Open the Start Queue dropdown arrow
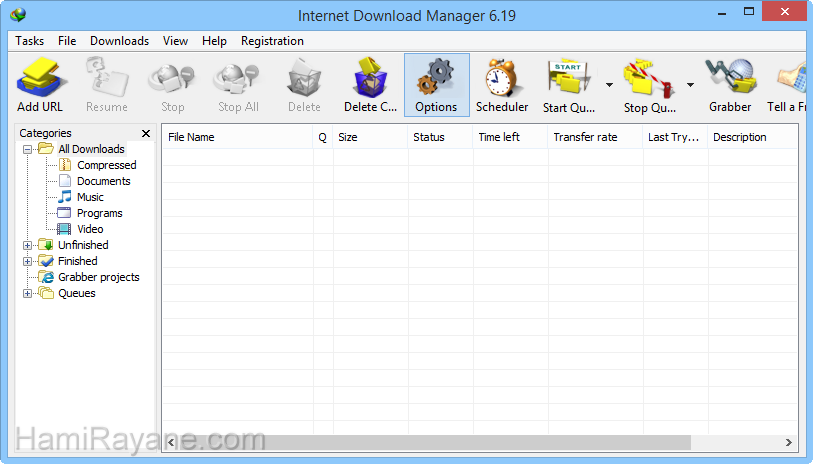Image resolution: width=813 pixels, height=464 pixels. click(609, 85)
